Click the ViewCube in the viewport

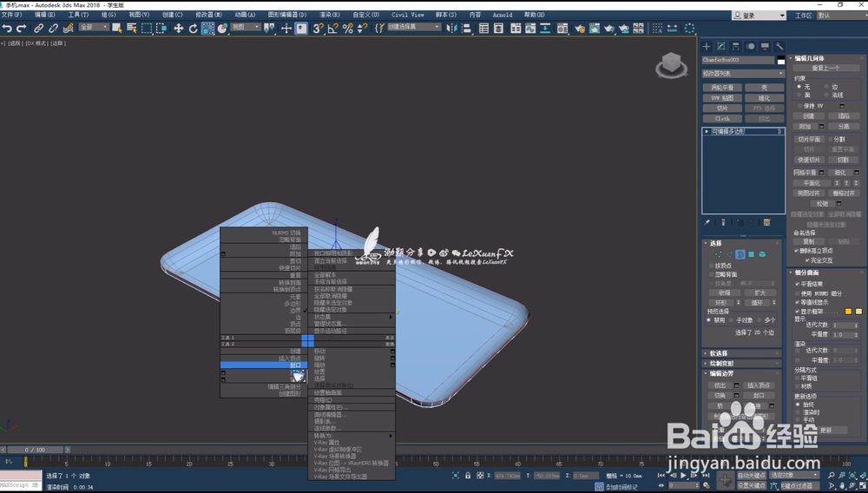click(671, 65)
